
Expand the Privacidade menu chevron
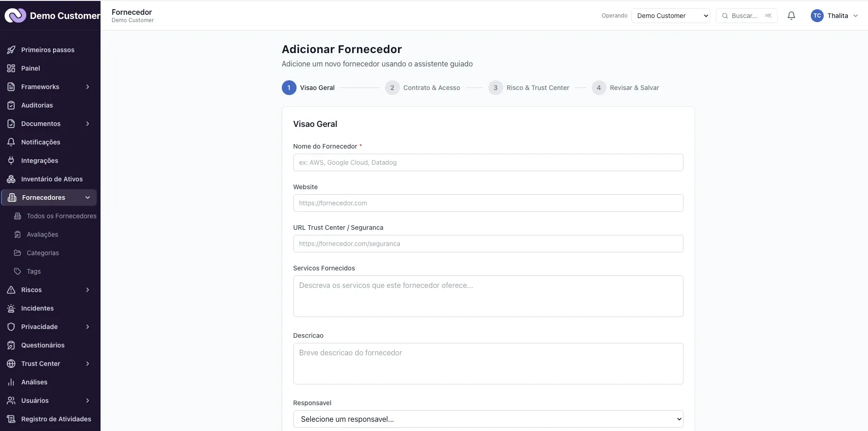click(88, 327)
